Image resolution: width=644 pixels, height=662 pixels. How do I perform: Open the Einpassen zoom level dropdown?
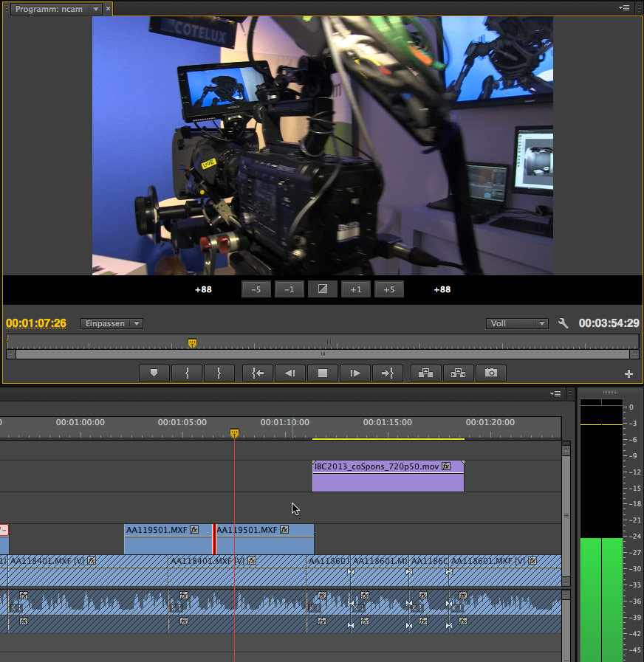coord(112,323)
